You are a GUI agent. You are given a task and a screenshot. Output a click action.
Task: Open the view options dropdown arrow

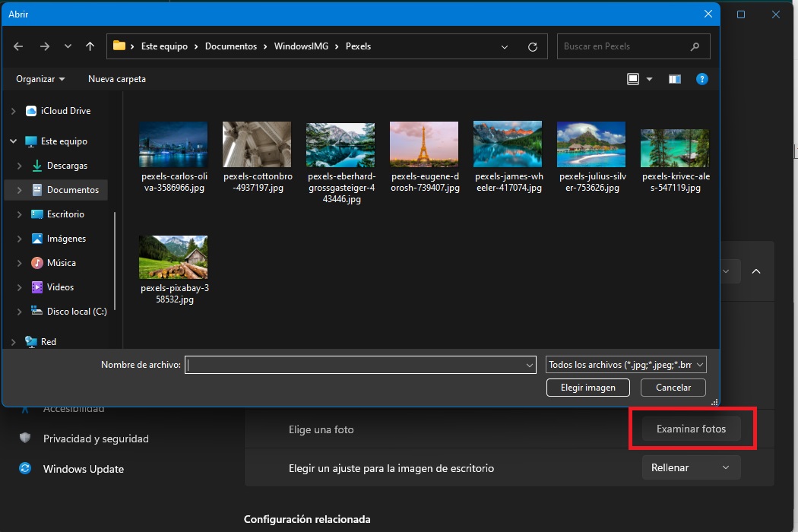tap(649, 79)
